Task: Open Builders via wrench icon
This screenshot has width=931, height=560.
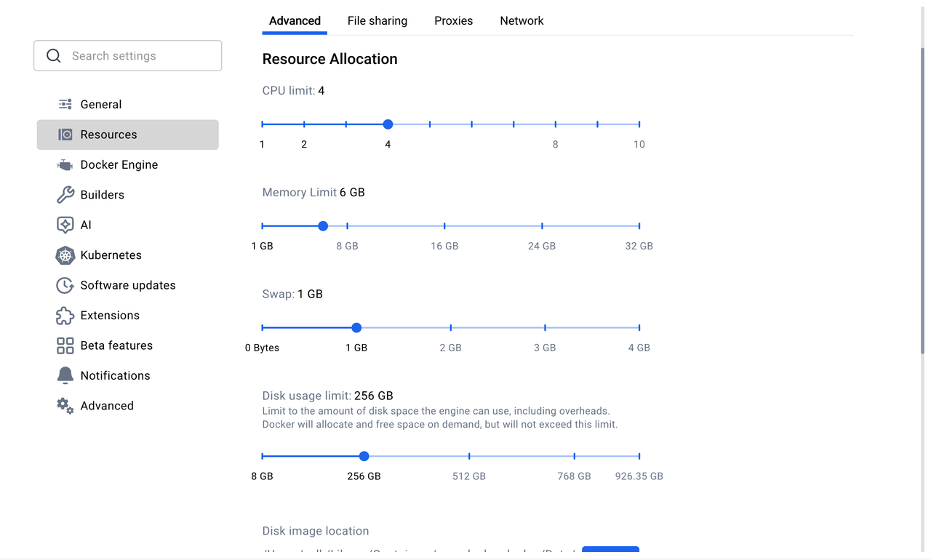Action: point(65,195)
